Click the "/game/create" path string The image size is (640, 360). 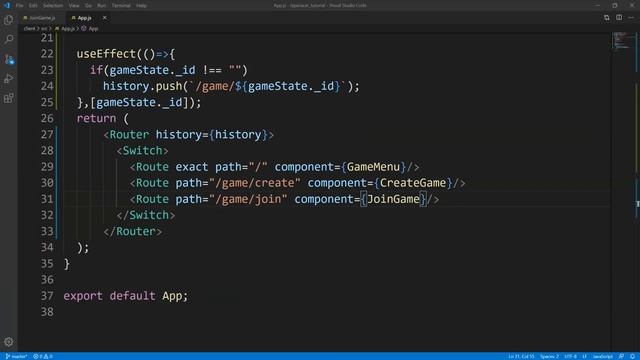255,182
